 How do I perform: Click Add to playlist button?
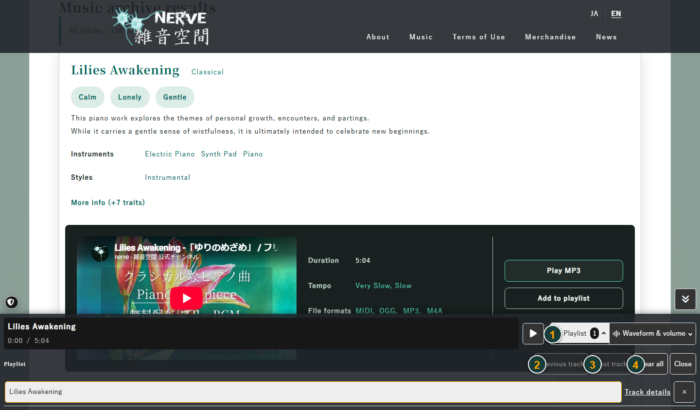coord(563,298)
